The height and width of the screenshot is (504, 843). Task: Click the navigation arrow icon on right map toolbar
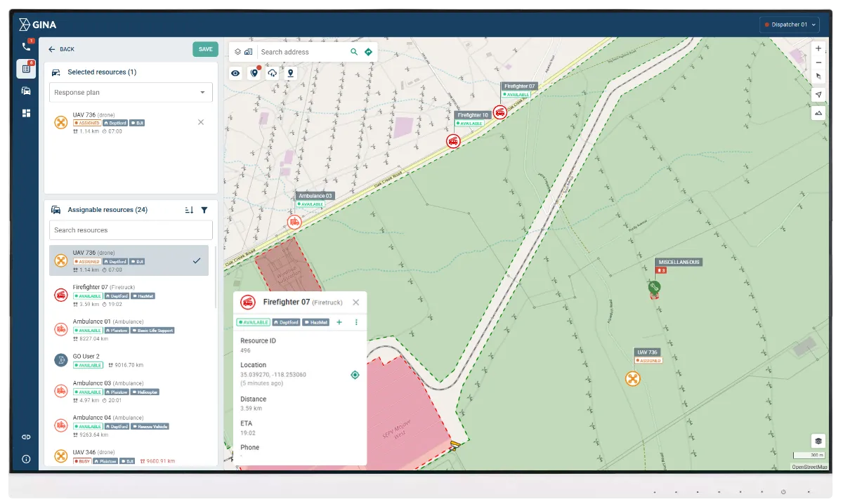point(818,94)
